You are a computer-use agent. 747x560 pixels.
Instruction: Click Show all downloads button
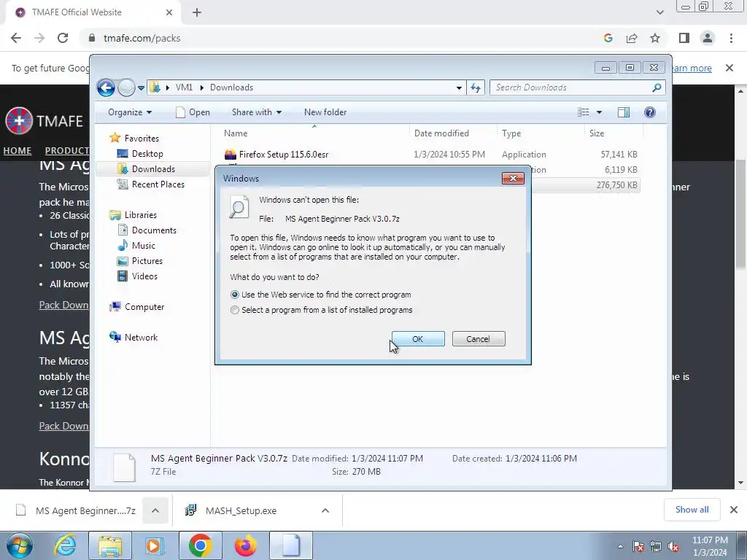pos(692,510)
